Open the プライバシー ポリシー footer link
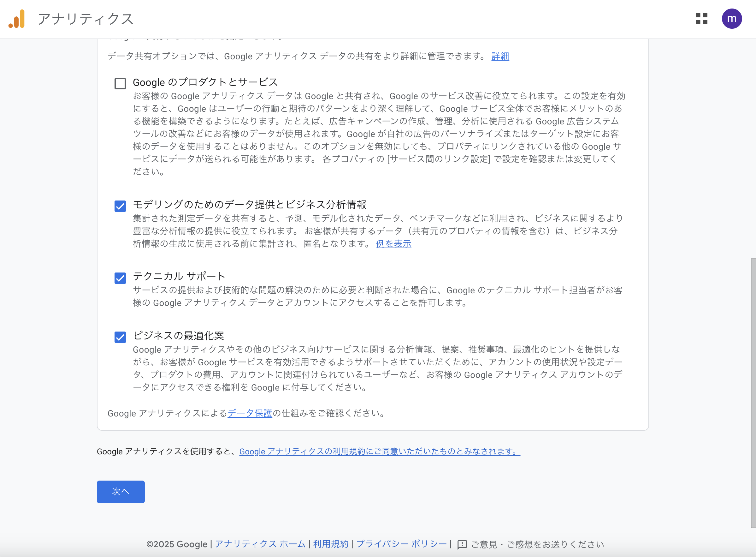Screen dimensions: 756x557 coord(402,544)
